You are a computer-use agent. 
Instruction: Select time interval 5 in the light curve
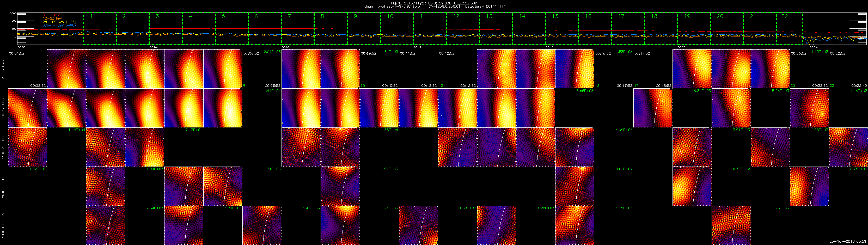[x=232, y=29]
